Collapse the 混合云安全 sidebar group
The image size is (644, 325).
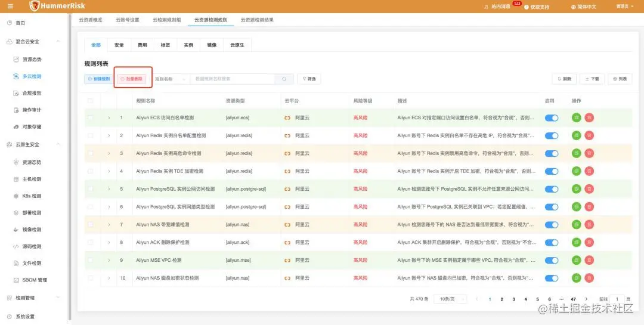coord(58,42)
